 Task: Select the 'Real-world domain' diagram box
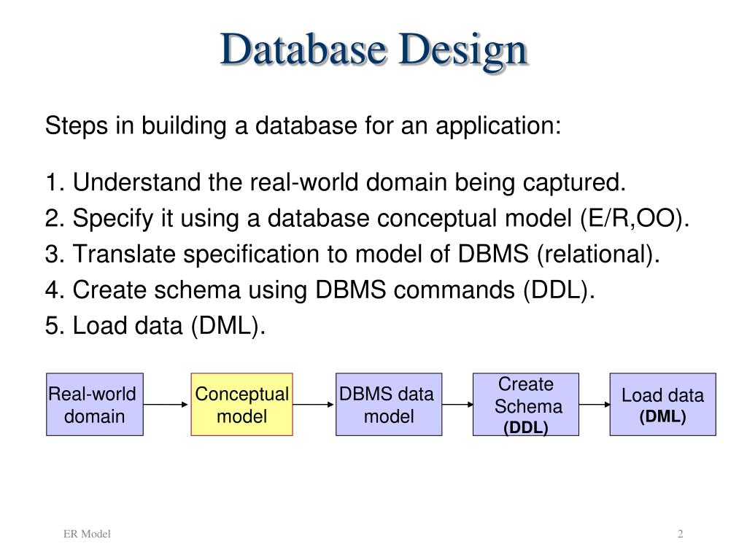pyautogui.click(x=95, y=404)
